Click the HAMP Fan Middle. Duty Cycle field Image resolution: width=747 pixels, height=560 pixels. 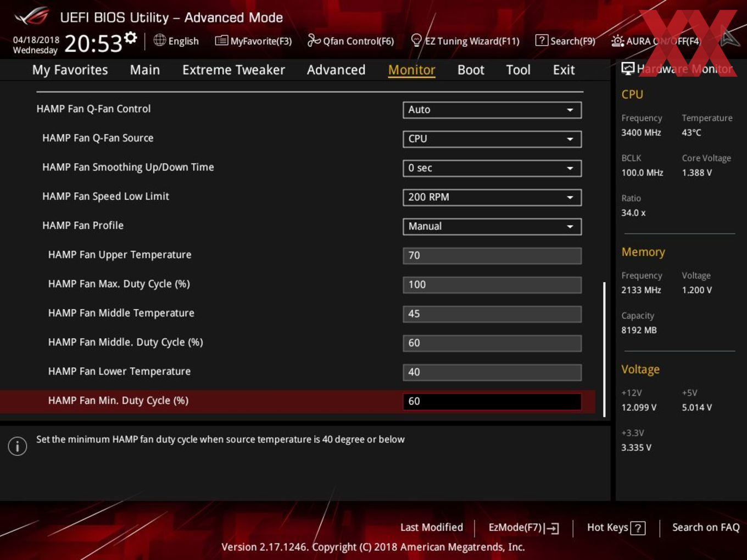[x=492, y=343]
